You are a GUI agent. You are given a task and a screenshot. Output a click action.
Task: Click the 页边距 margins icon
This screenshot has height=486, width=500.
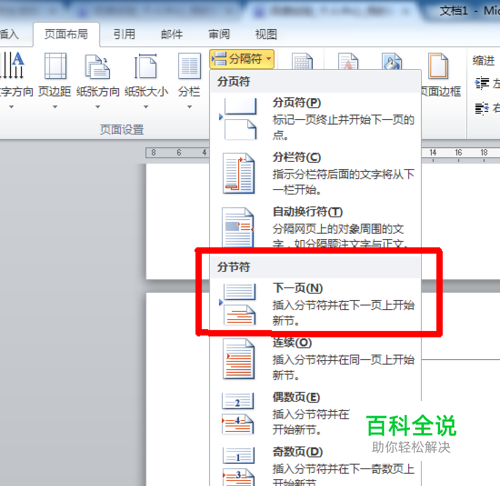coord(55,66)
